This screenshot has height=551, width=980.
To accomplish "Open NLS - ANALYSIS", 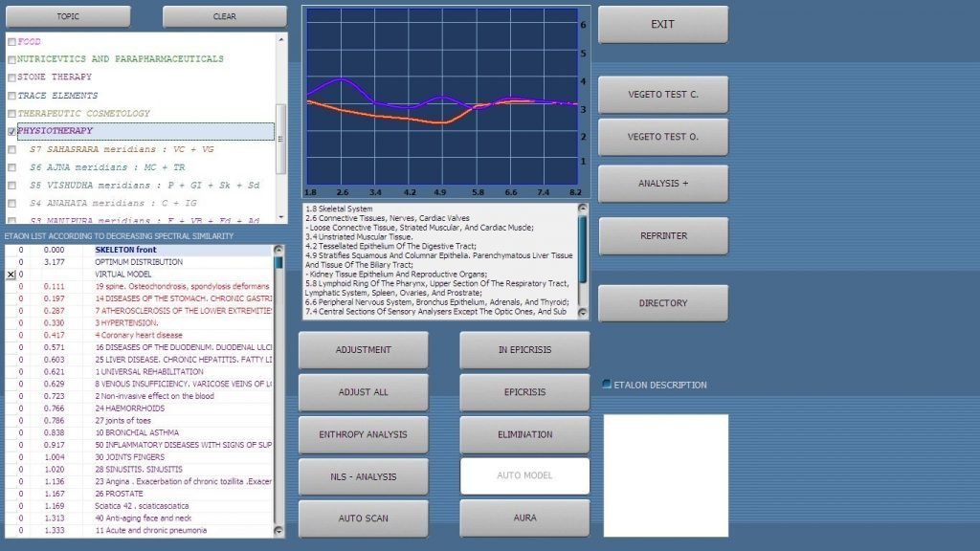I will pos(363,476).
